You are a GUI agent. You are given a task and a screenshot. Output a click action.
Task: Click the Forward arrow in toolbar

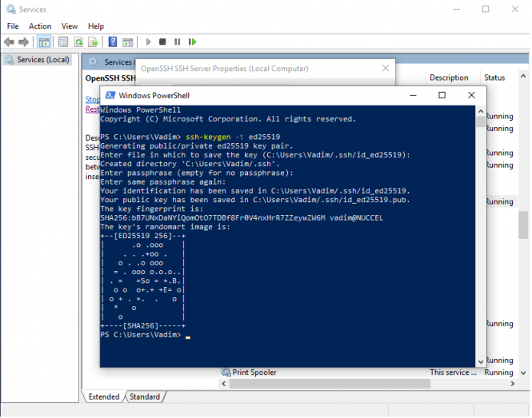point(25,42)
